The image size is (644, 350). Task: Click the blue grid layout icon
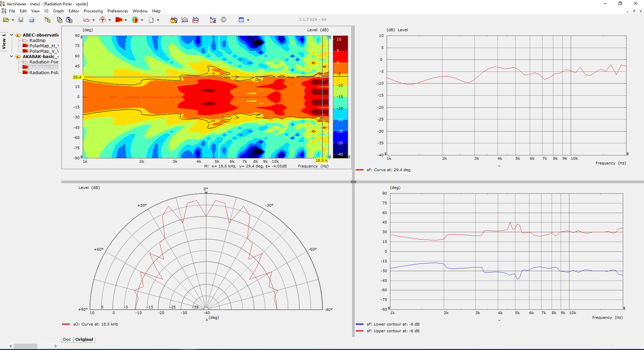pyautogui.click(x=241, y=20)
